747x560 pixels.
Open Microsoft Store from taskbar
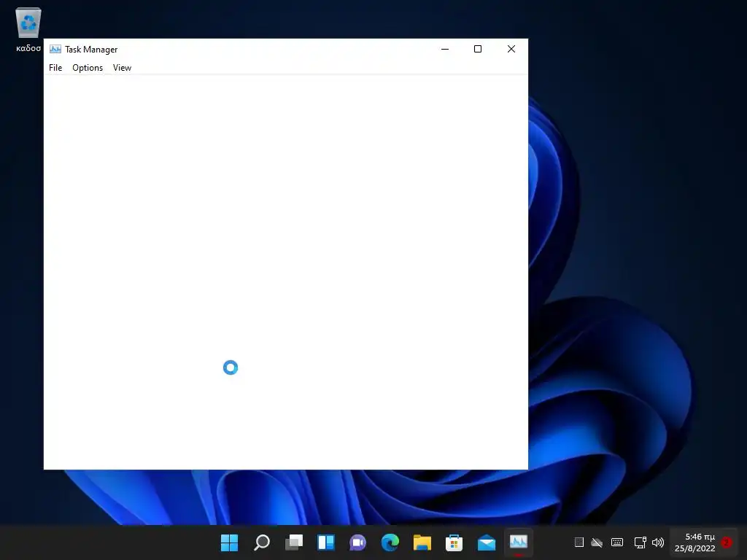click(x=454, y=542)
